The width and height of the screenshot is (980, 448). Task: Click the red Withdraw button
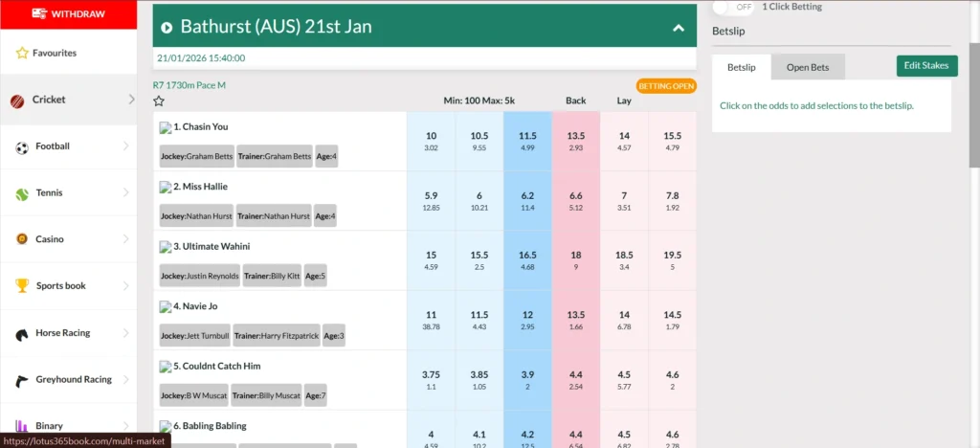69,13
